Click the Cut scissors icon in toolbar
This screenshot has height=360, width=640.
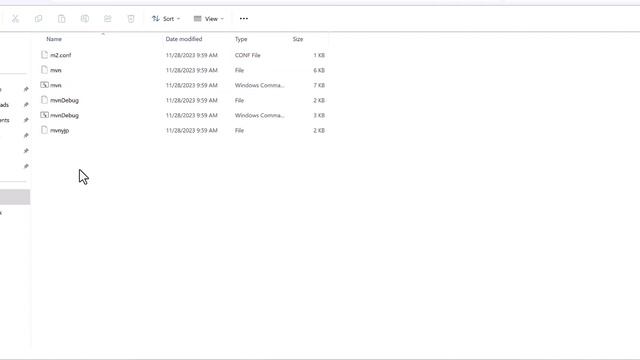pyautogui.click(x=15, y=19)
